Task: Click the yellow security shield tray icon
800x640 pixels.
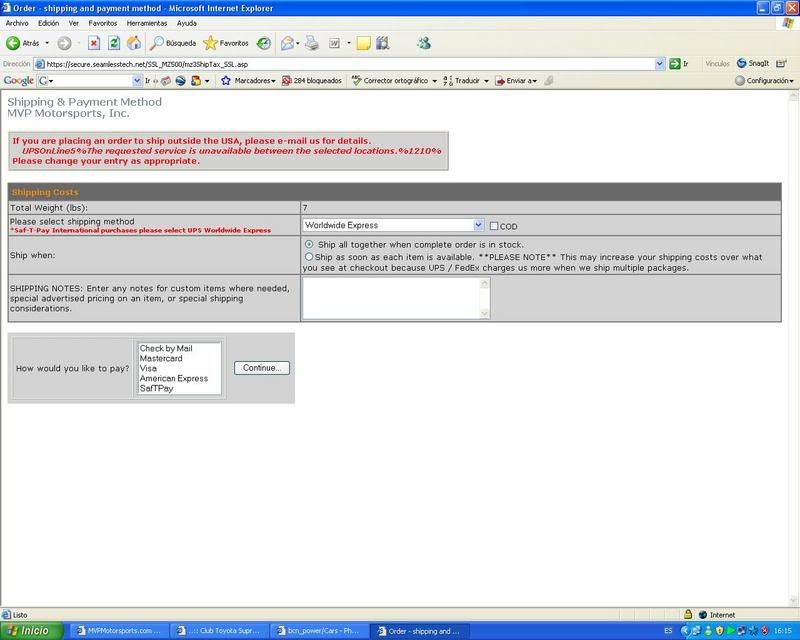Action: click(x=719, y=631)
